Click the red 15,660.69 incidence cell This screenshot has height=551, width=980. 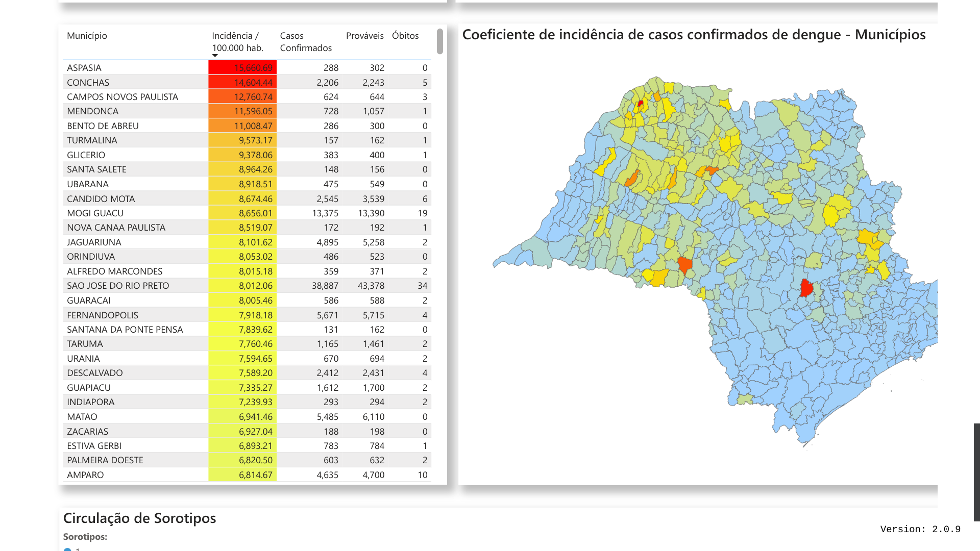tap(243, 68)
